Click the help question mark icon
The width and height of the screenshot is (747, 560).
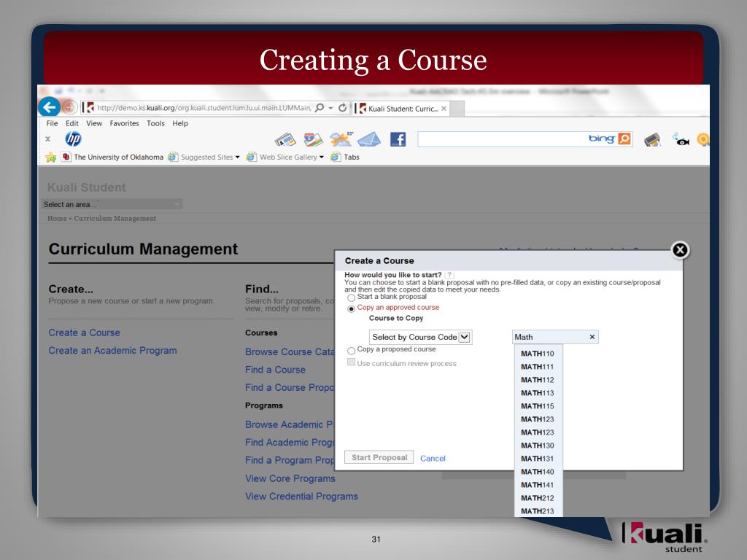(x=449, y=275)
